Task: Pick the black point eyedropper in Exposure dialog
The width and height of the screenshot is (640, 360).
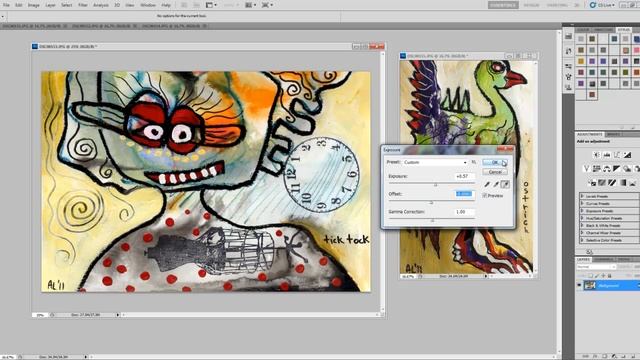Action: (487, 184)
